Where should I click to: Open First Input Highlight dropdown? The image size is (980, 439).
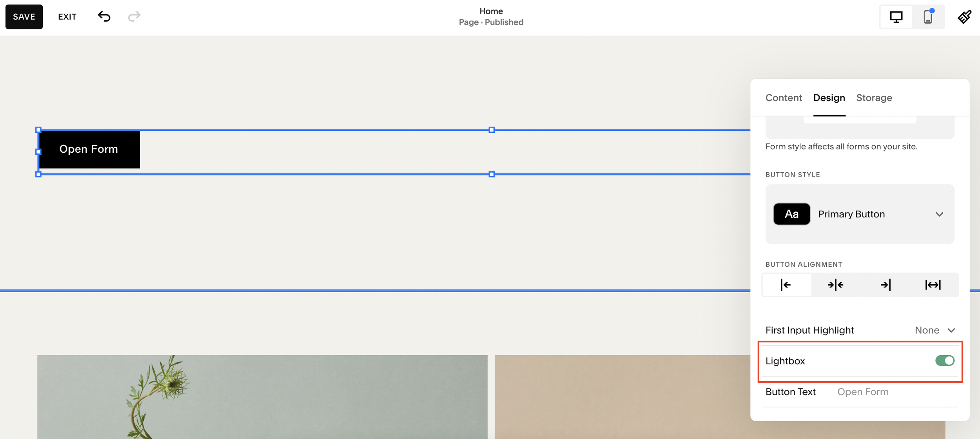935,330
